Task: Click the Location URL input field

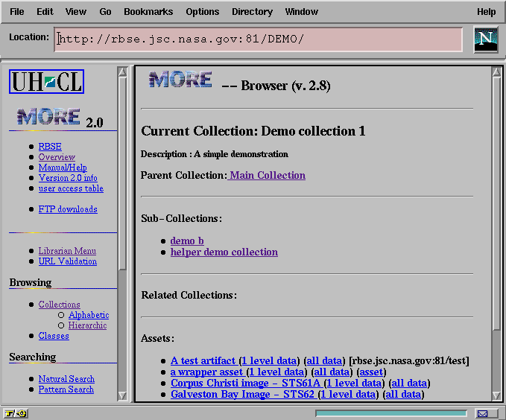Action: coord(258,39)
